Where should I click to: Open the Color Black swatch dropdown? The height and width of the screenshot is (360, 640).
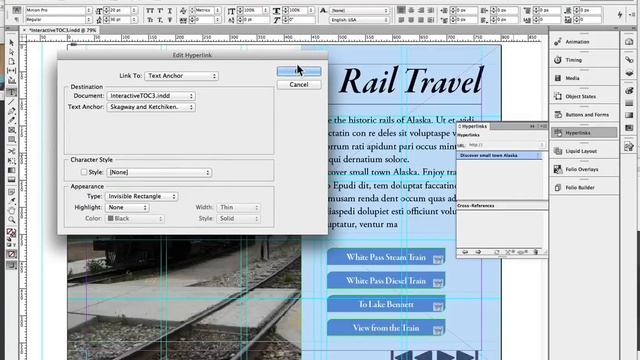pos(135,219)
